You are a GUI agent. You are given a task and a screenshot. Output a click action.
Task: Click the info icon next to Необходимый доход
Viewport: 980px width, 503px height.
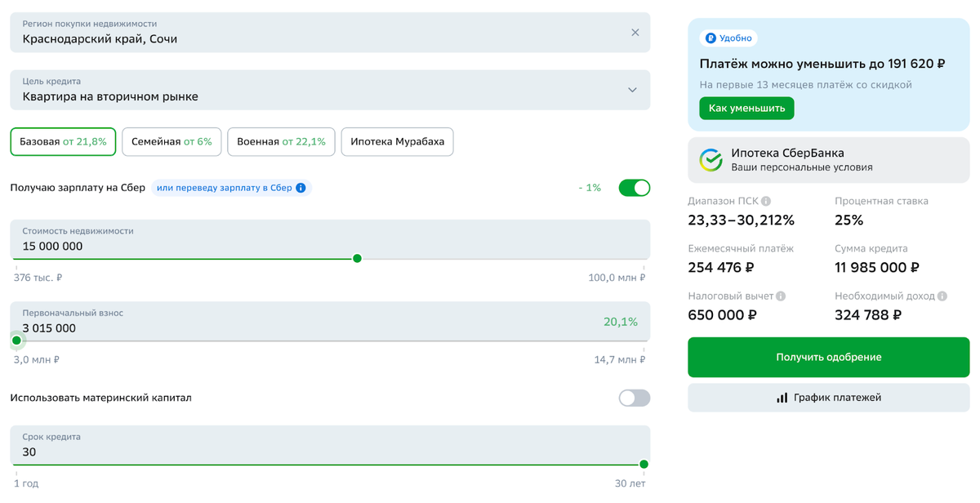pos(942,296)
